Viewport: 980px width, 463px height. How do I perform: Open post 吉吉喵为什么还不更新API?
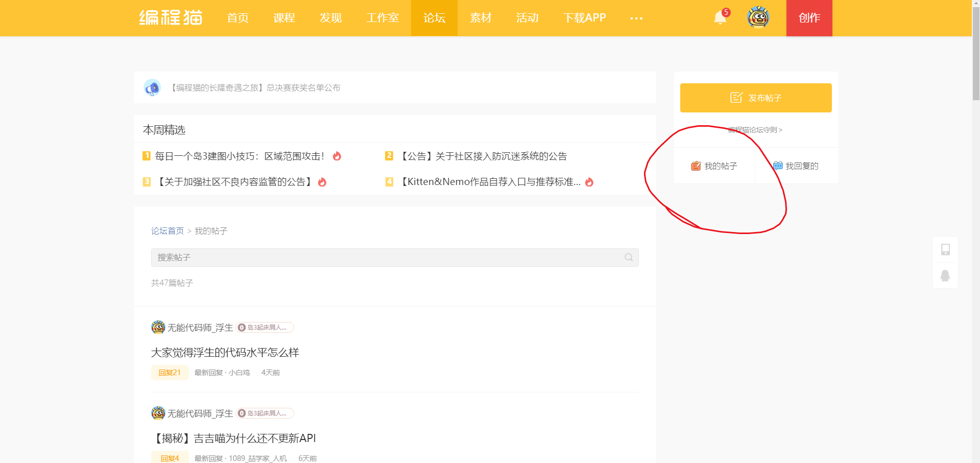click(233, 438)
